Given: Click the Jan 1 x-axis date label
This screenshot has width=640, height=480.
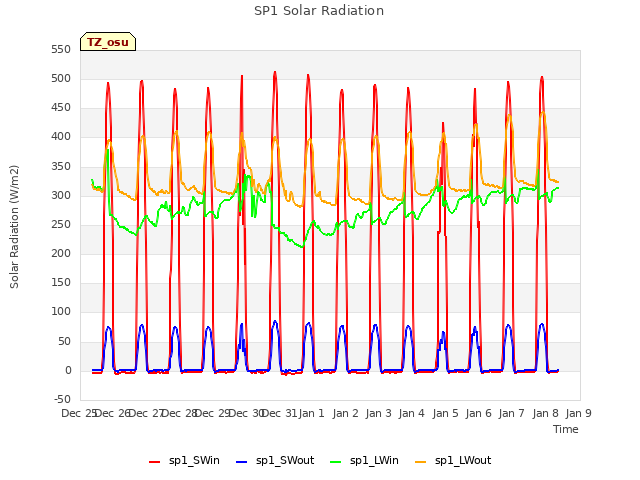Looking at the screenshot, I should [x=311, y=413].
